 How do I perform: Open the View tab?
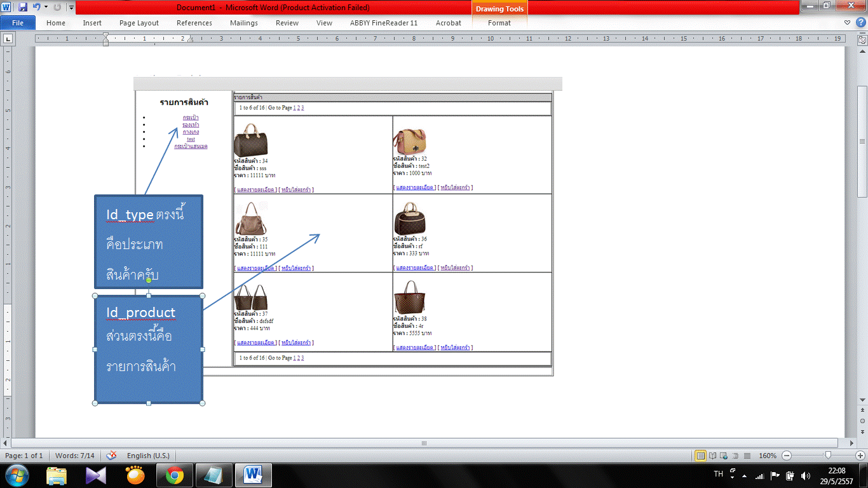324,23
